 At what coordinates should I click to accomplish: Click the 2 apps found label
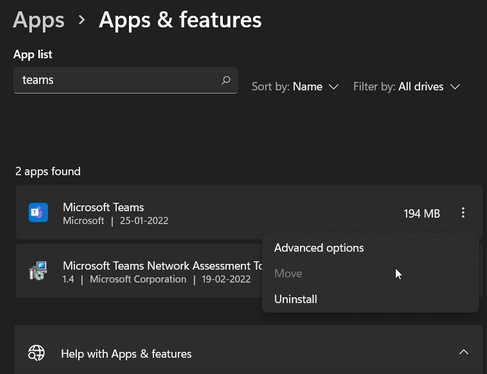point(48,171)
